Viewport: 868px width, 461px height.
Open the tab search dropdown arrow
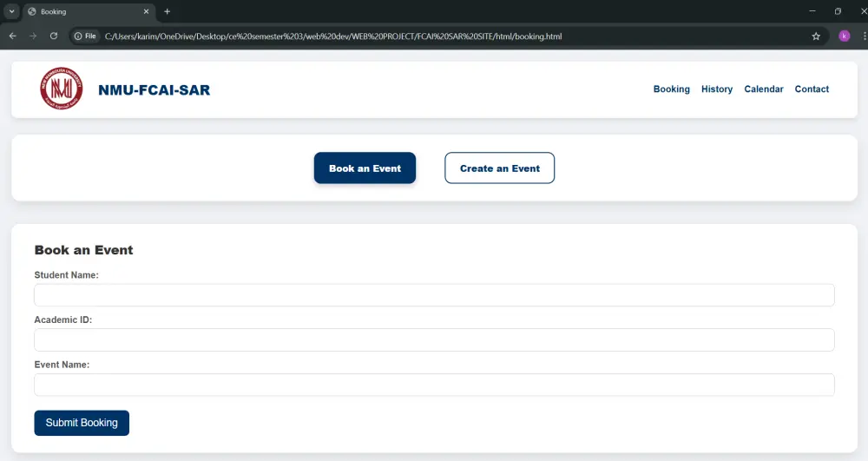pyautogui.click(x=11, y=11)
